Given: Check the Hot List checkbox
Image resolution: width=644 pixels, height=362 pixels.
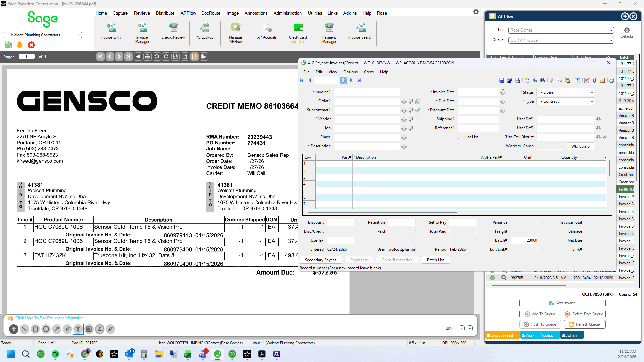Looking at the screenshot, I should coord(460,137).
